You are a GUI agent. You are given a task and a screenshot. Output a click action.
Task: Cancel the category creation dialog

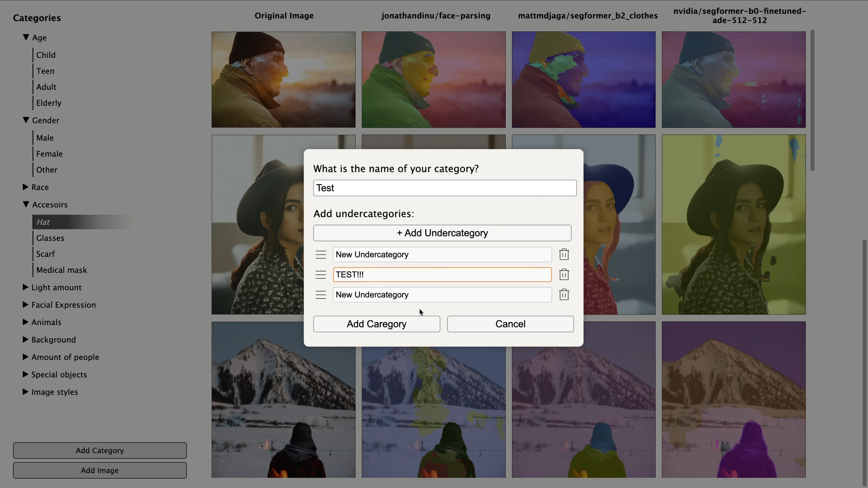tap(510, 324)
